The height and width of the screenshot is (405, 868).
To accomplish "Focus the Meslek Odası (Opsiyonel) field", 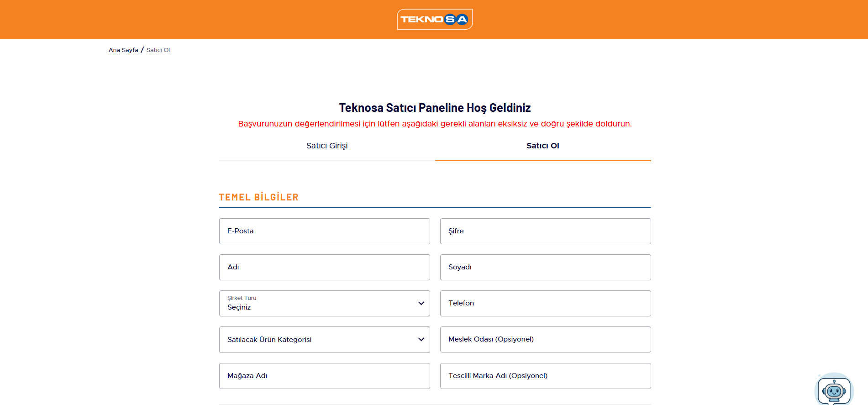I will (545, 339).
